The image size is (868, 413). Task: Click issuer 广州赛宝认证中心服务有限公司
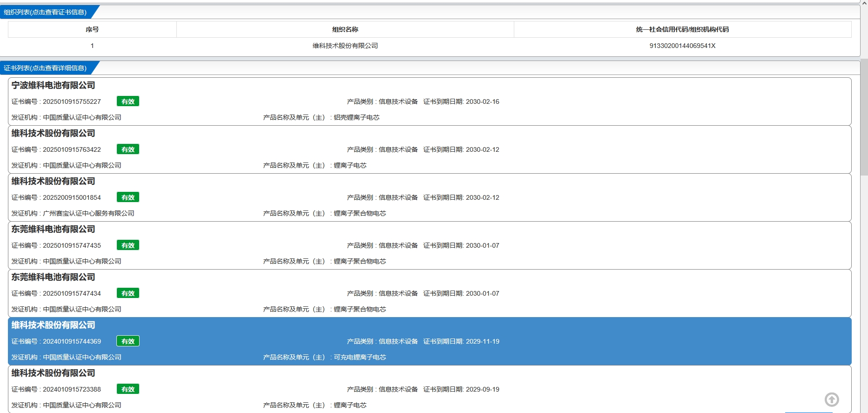88,213
